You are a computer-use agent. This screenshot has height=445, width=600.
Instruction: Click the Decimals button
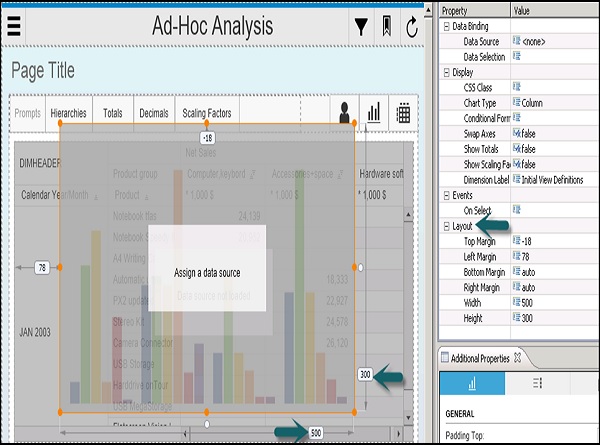point(154,114)
